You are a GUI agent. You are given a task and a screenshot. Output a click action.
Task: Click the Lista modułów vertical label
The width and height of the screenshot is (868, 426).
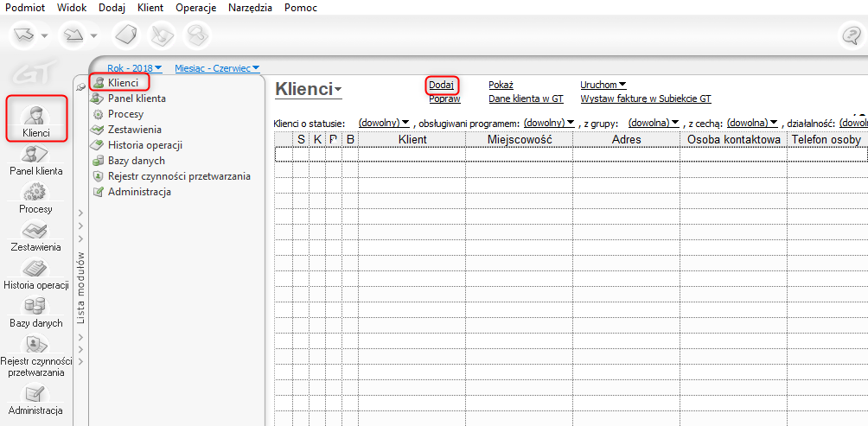pyautogui.click(x=80, y=288)
